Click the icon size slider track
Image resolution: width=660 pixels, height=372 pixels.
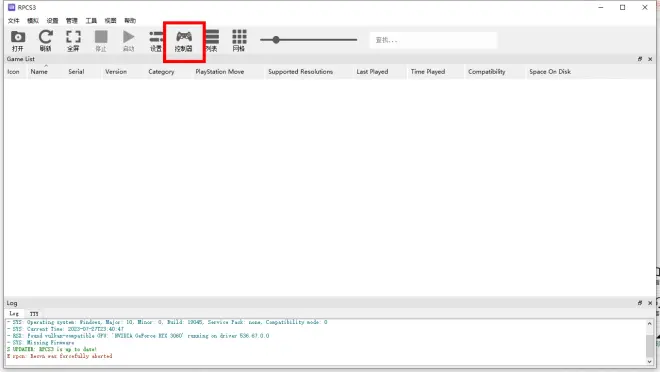[309, 40]
